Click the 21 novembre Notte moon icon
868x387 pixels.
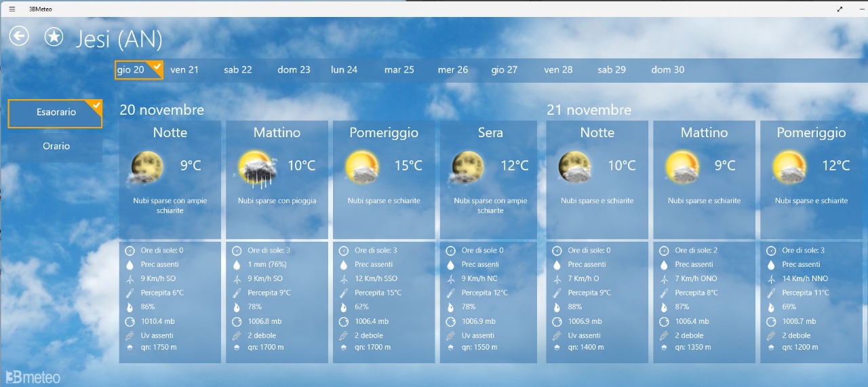point(575,167)
